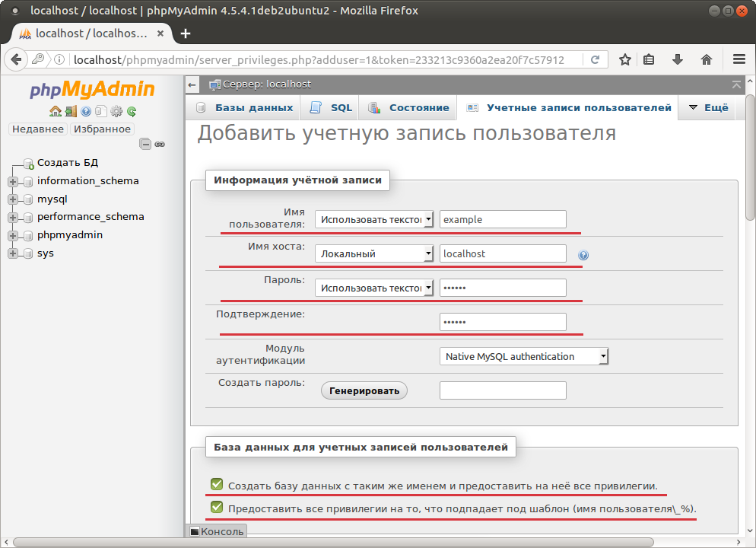Switch to the SQL tab

[x=329, y=107]
